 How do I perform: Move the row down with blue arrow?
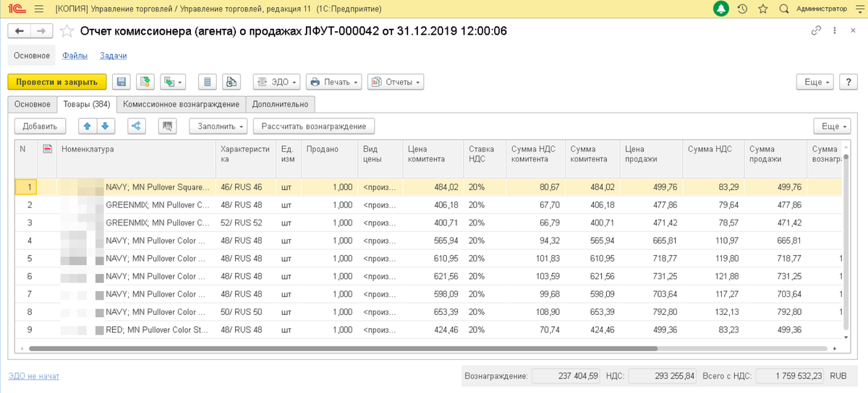106,126
